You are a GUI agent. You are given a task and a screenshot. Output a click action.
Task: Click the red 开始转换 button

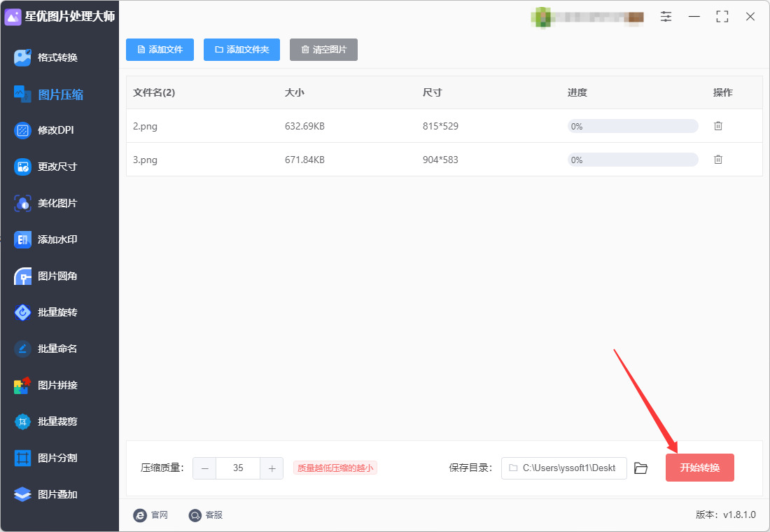point(700,468)
